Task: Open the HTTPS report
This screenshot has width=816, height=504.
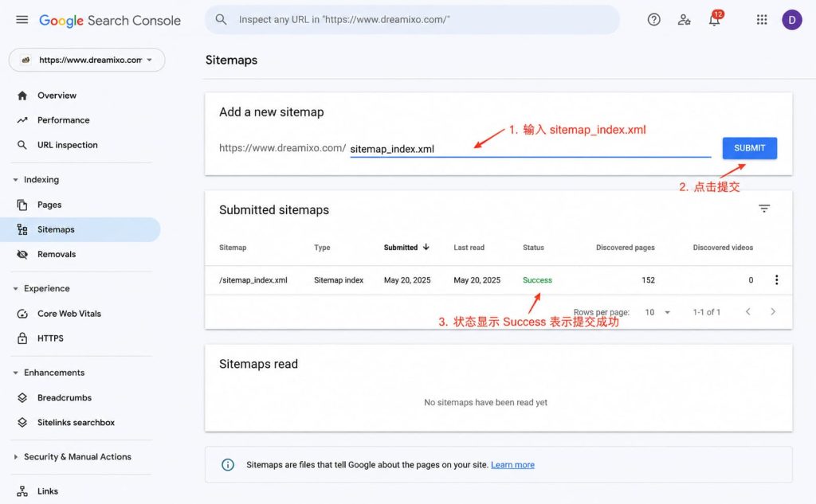Action: [50, 338]
